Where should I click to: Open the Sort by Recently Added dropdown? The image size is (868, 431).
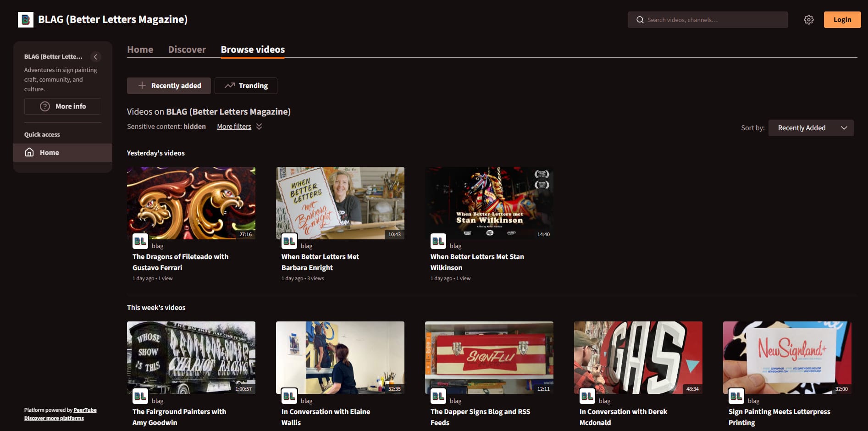tap(811, 128)
